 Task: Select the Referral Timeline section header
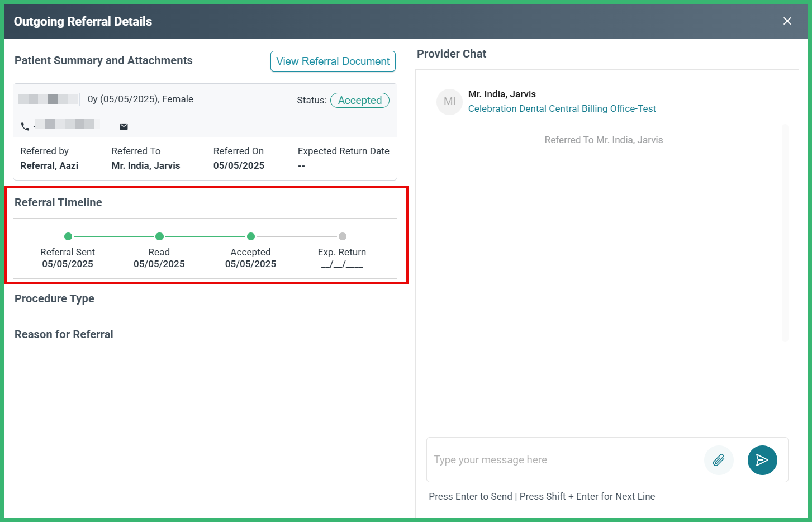point(58,202)
